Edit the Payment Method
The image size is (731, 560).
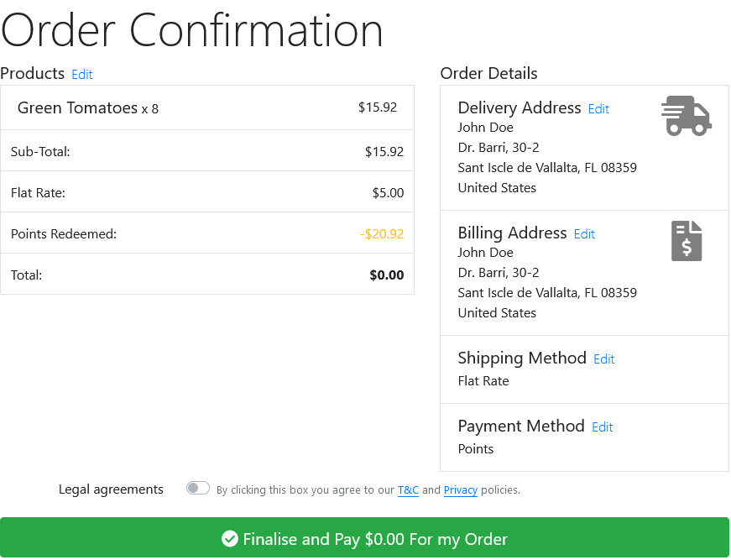[x=603, y=427]
